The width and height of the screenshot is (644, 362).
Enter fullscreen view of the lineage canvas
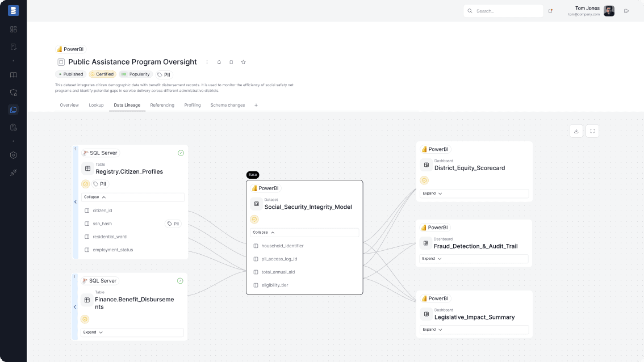pos(592,131)
